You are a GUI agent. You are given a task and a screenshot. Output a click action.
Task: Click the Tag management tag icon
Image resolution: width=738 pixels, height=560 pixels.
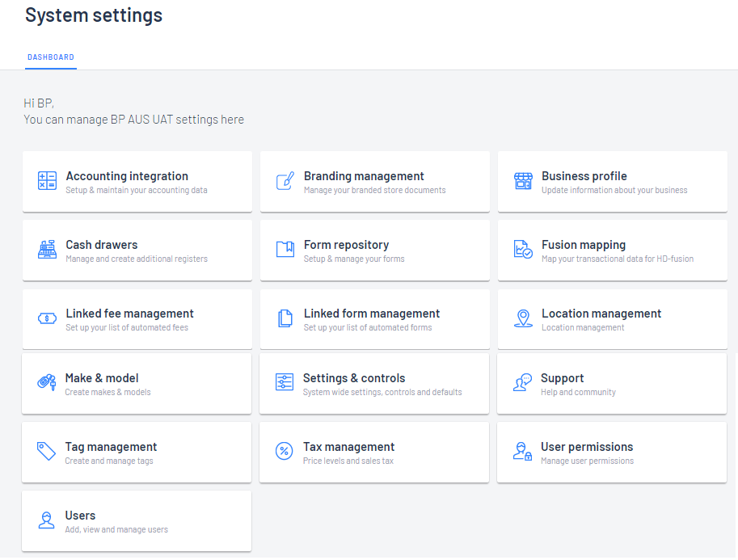pos(46,452)
